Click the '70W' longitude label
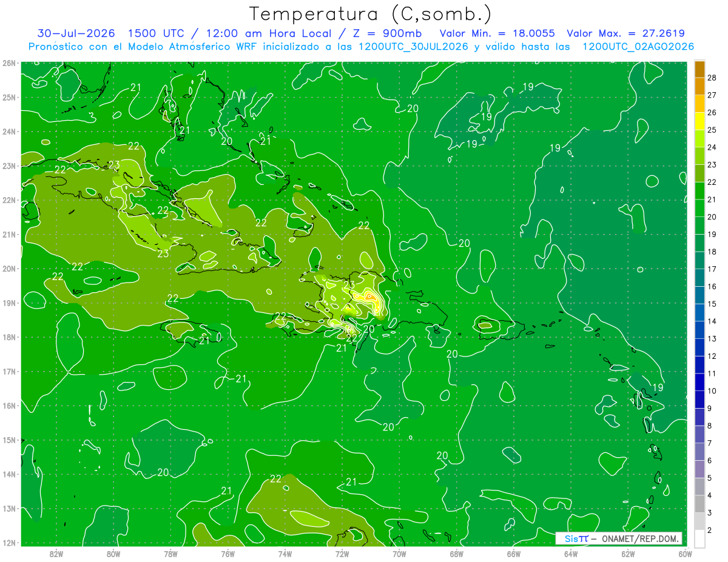The height and width of the screenshot is (562, 728). [x=399, y=554]
